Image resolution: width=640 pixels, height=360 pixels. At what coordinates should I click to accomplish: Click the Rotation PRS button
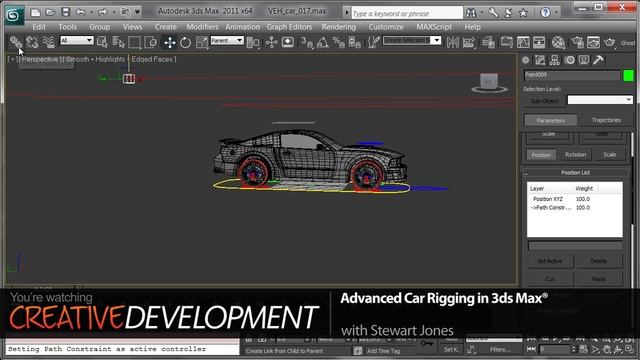[x=576, y=155]
